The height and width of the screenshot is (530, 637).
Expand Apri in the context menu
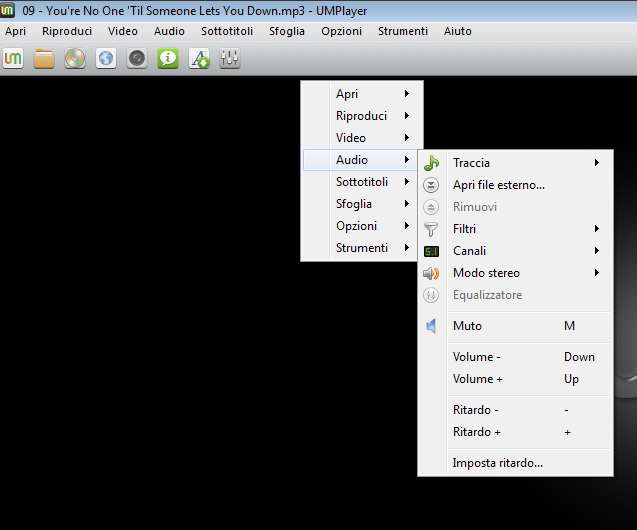362,94
